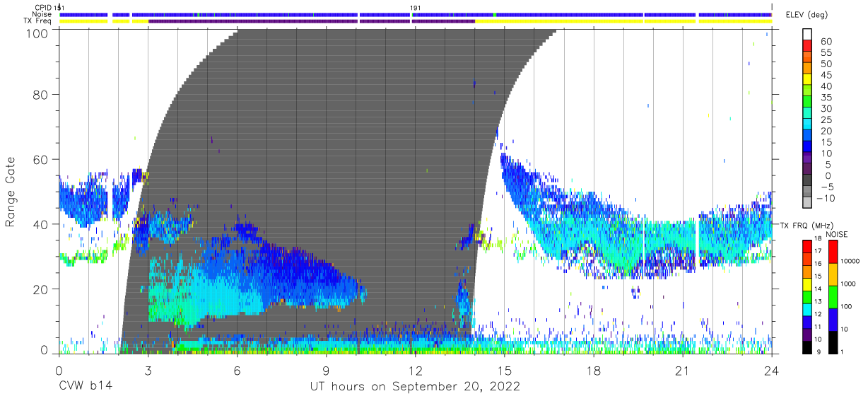Click the CVW b14 radar label
This screenshot has width=868, height=401.
pyautogui.click(x=85, y=387)
